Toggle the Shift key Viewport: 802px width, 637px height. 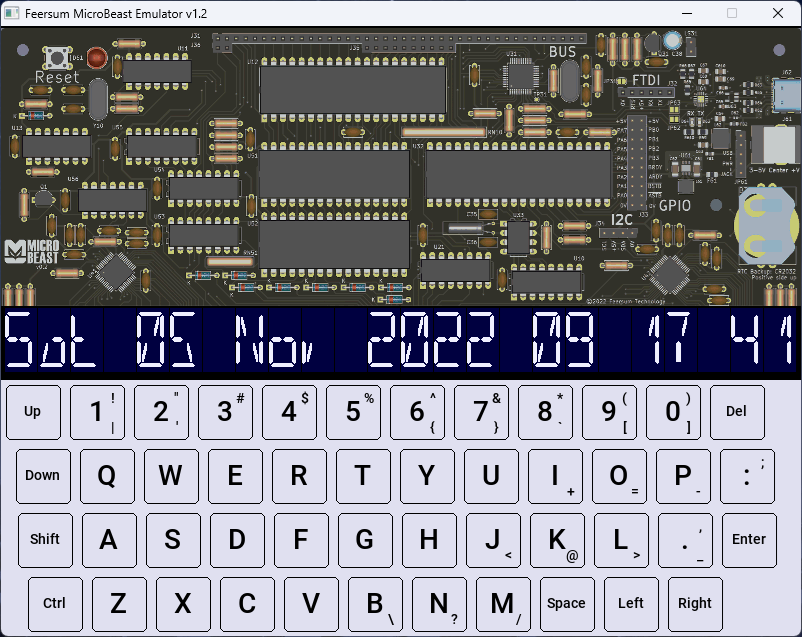[45, 540]
